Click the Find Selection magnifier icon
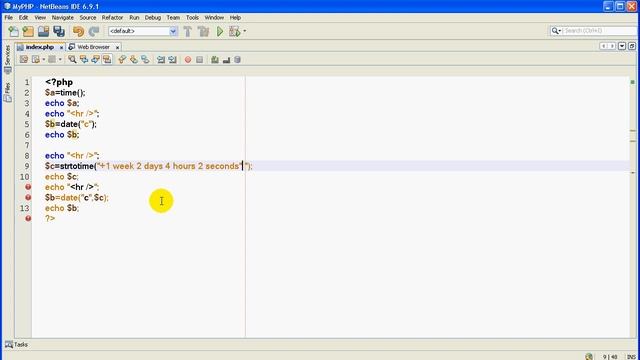This screenshot has height=360, width=640. point(72,60)
